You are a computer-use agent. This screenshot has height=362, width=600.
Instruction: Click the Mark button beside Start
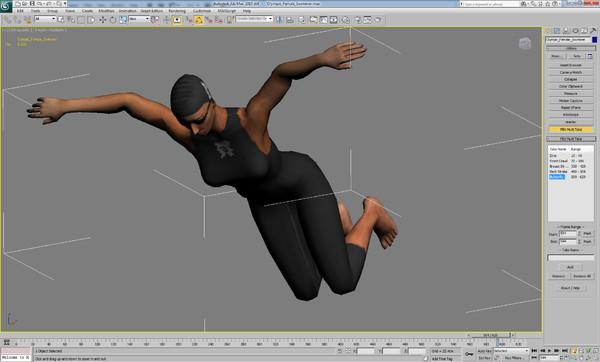(x=587, y=233)
